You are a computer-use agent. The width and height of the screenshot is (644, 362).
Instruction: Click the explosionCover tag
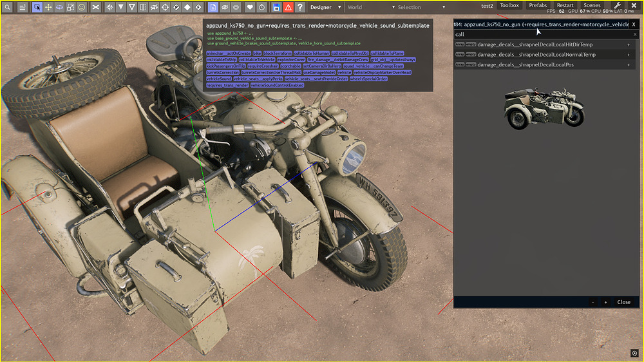click(x=291, y=59)
